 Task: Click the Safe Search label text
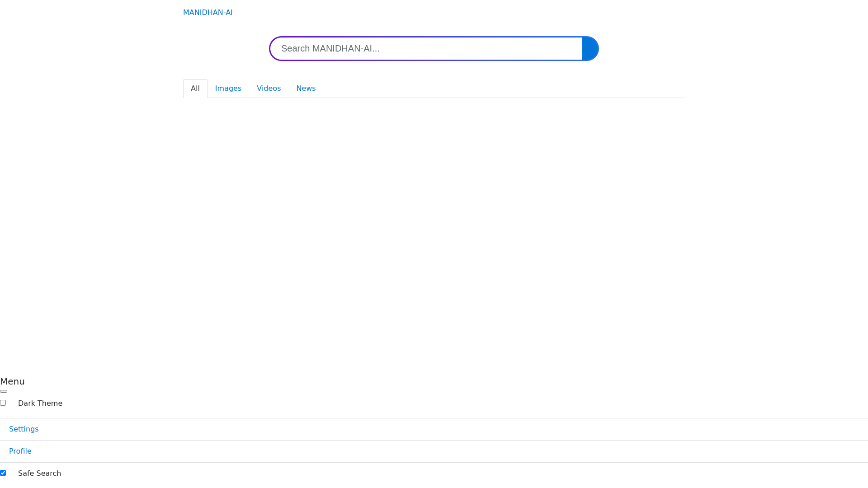39,474
